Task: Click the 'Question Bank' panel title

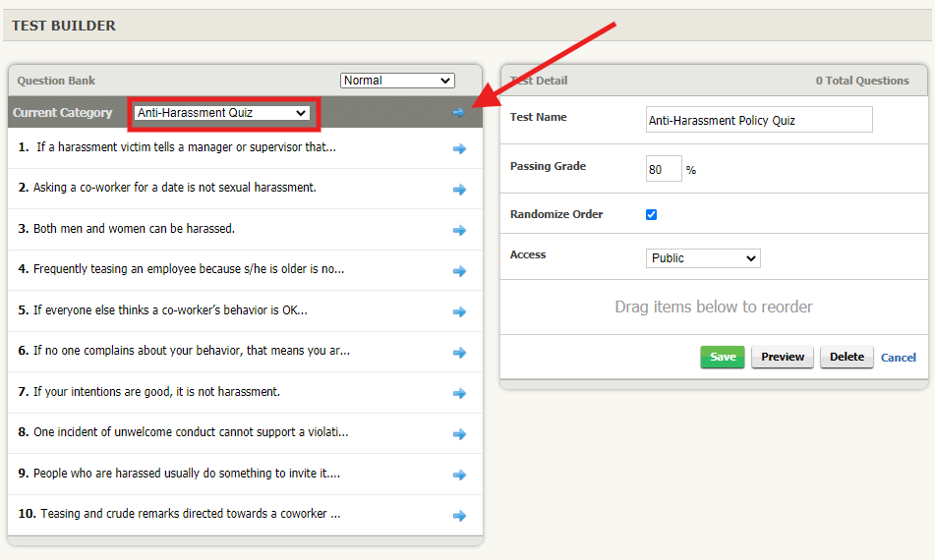Action: click(56, 81)
